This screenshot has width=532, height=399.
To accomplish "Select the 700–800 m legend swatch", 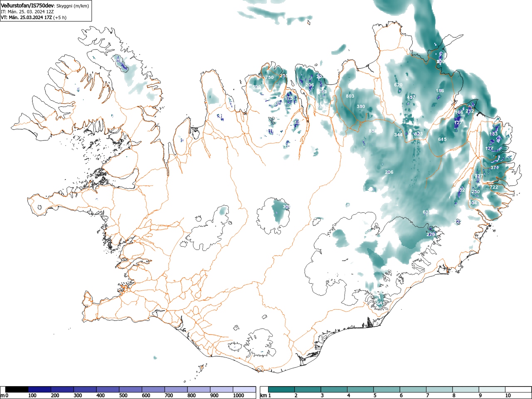I will coord(176,389).
